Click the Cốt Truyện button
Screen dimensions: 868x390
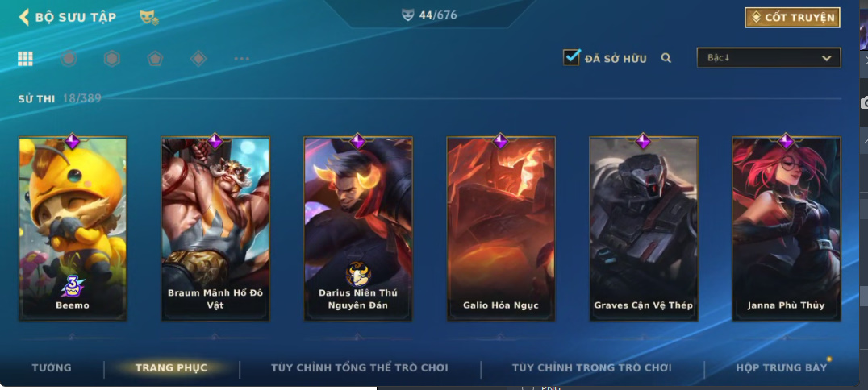tap(792, 18)
